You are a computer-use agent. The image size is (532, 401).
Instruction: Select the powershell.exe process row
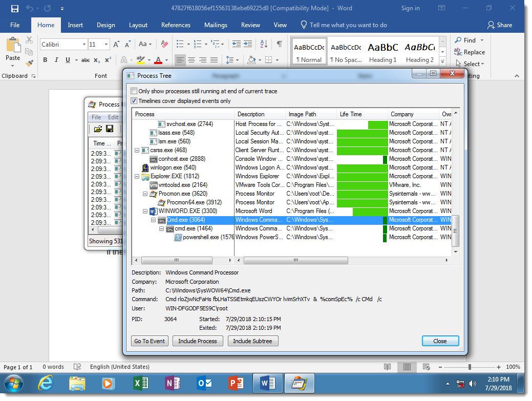[291, 238]
